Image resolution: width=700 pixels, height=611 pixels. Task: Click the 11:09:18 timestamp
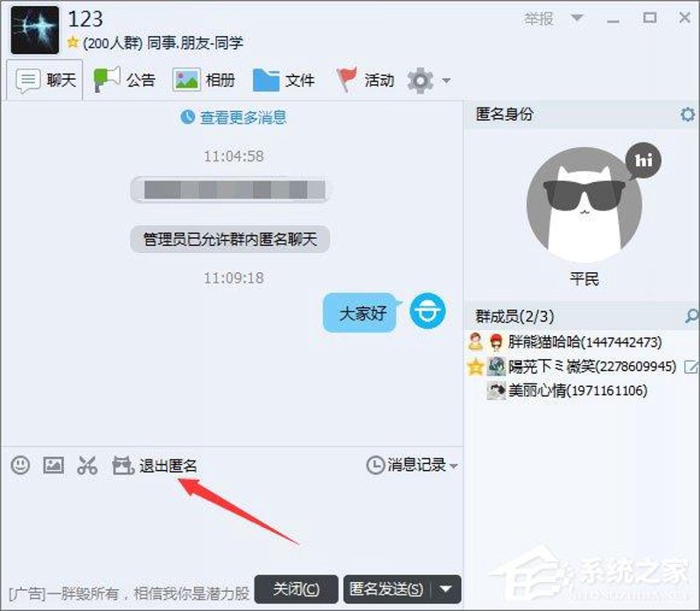[234, 278]
